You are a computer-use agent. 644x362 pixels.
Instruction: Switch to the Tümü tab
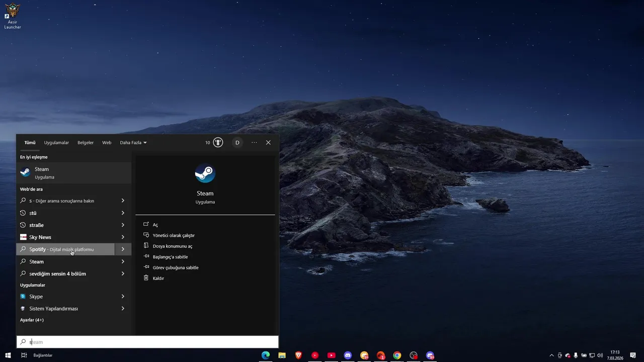(x=30, y=142)
